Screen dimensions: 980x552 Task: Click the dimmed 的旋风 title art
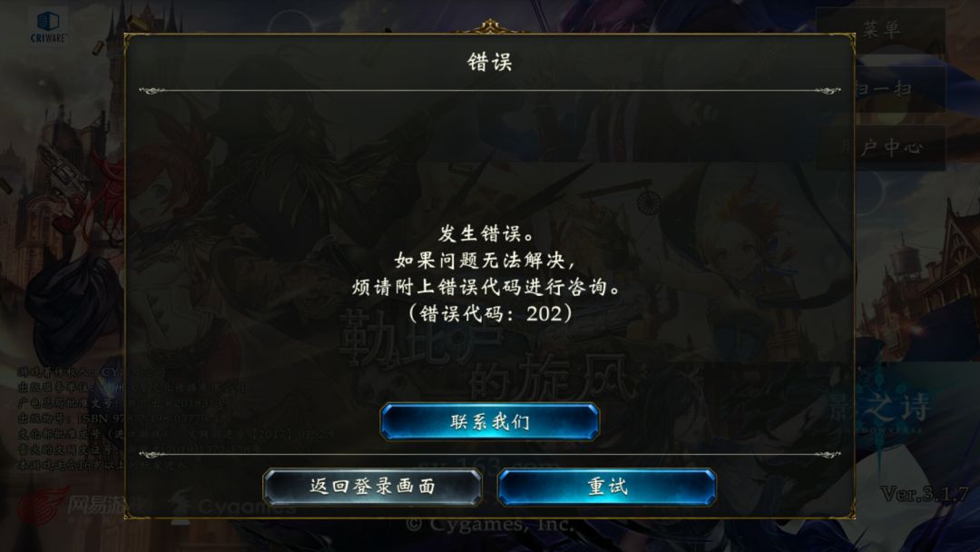pos(550,379)
